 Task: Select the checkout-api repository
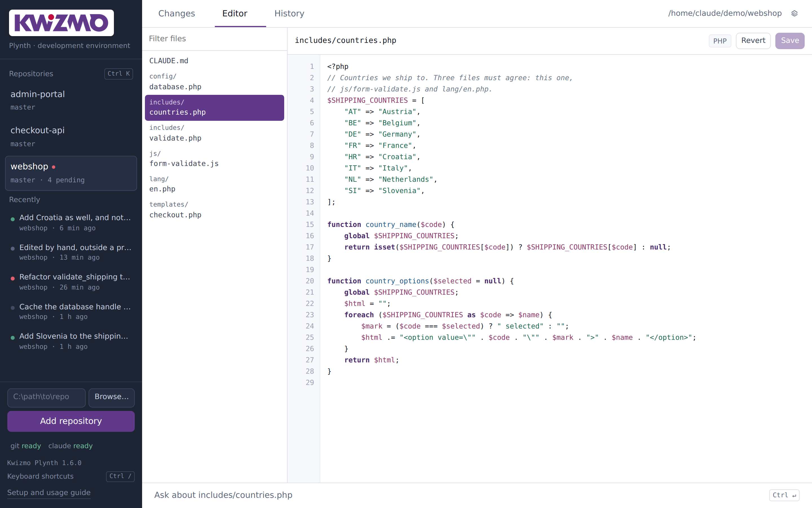coord(71,136)
